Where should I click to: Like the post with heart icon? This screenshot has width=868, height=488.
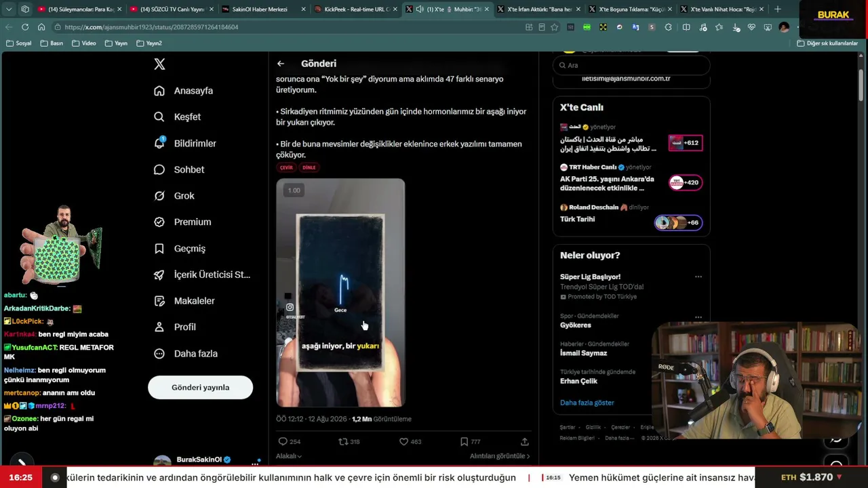(x=403, y=441)
